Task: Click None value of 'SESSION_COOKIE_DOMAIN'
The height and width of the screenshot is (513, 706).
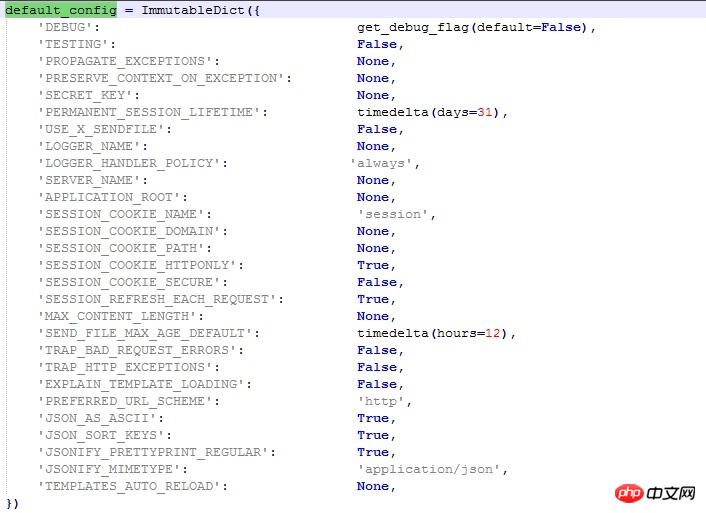Action: (373, 231)
